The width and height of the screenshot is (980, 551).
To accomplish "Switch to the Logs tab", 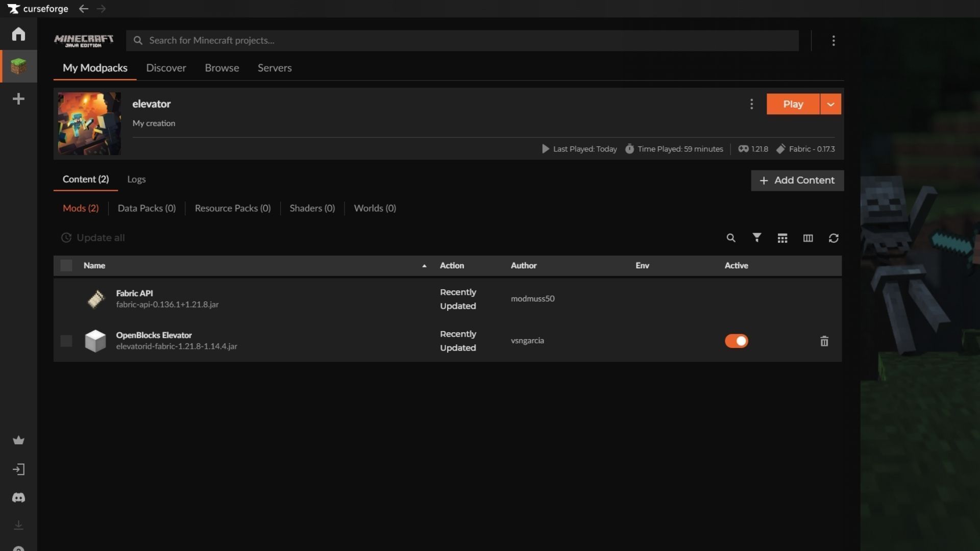I will click(136, 179).
